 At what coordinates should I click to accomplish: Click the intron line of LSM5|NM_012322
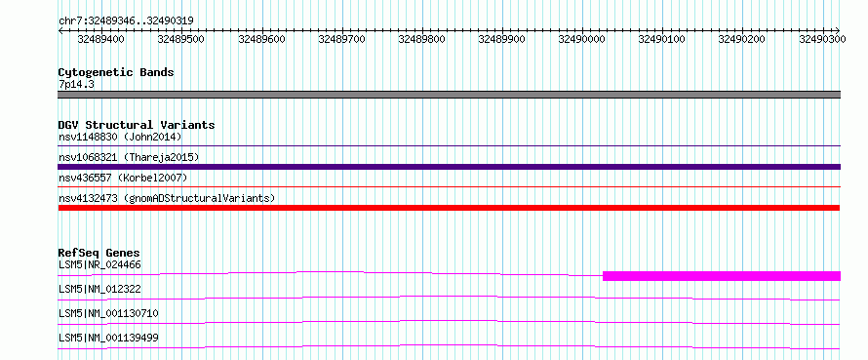449,298
